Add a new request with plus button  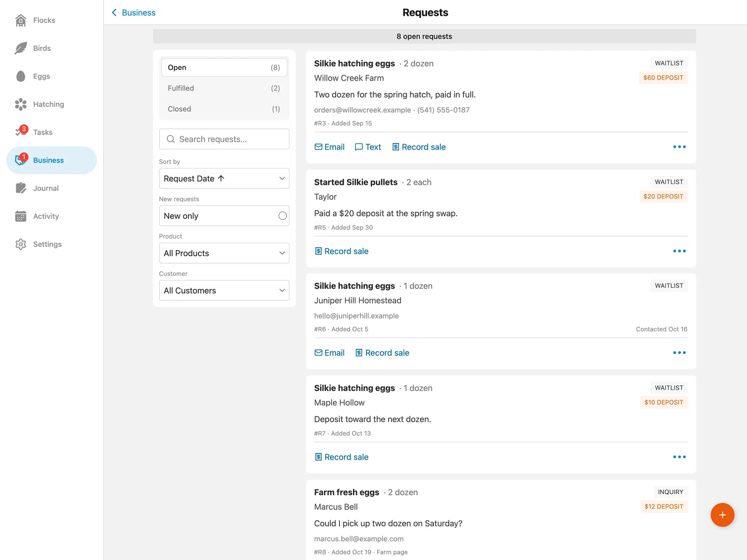pos(722,515)
